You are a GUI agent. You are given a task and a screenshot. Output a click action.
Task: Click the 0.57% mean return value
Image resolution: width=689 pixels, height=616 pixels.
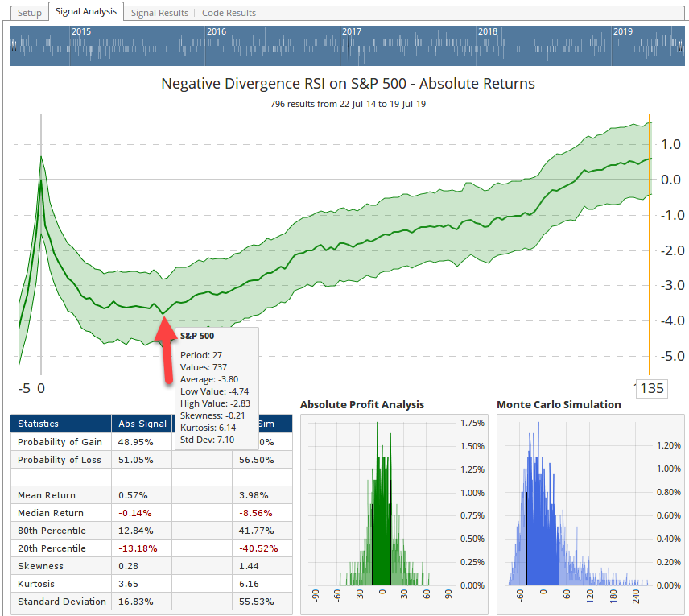(x=133, y=495)
